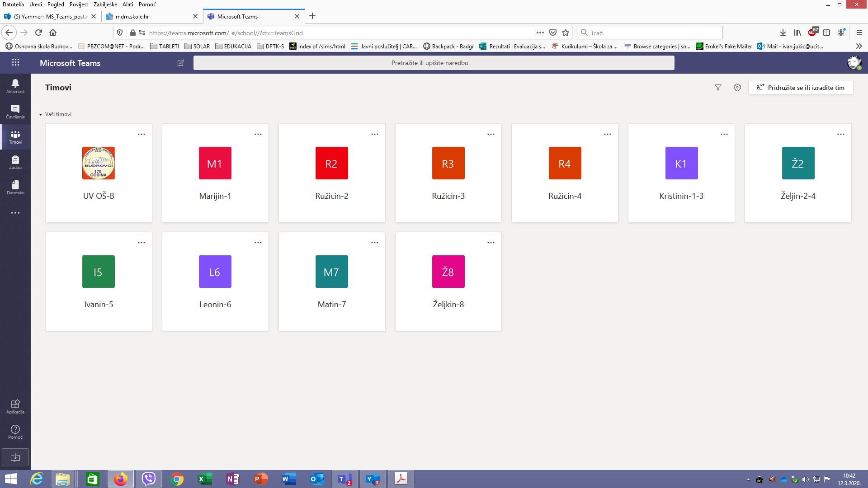Viewport: 868px width, 488px height.
Task: Click the Firefox Traži search field
Action: click(x=650, y=33)
